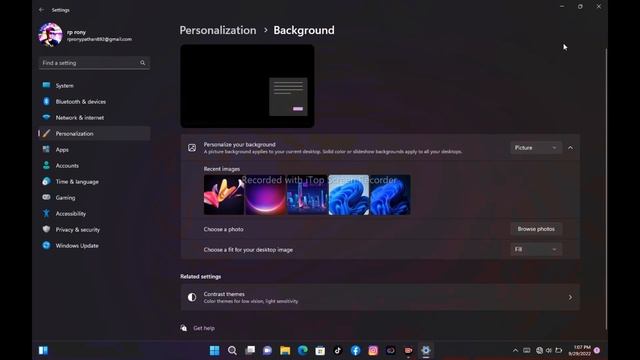The image size is (640, 360).
Task: Click the search magnifier icon in settings
Action: [x=142, y=63]
